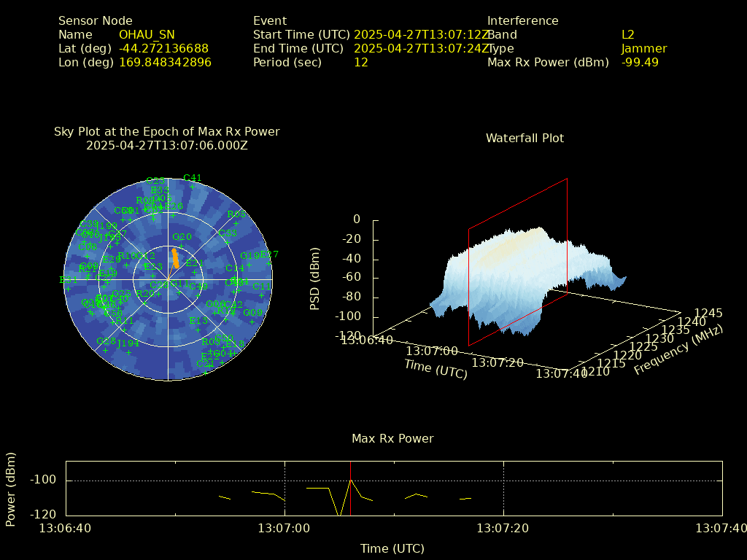Viewport: 747px width, 560px height.
Task: Select the C41 satellite marker
Action: [193, 187]
